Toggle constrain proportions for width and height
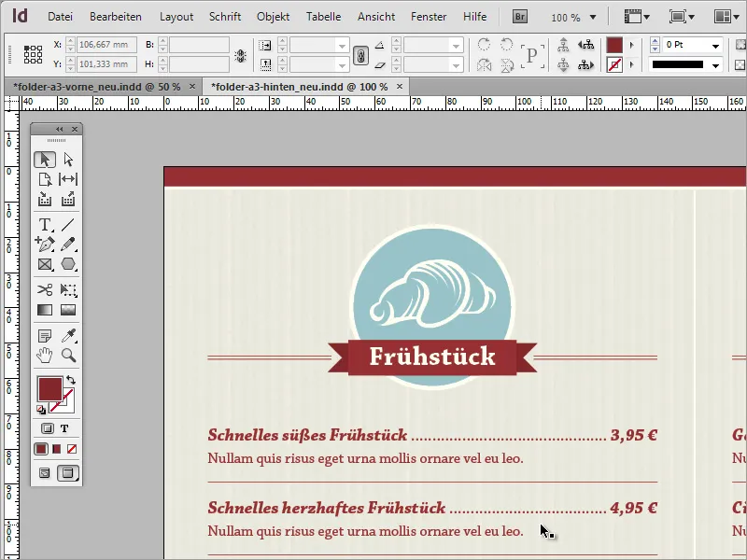 click(240, 56)
